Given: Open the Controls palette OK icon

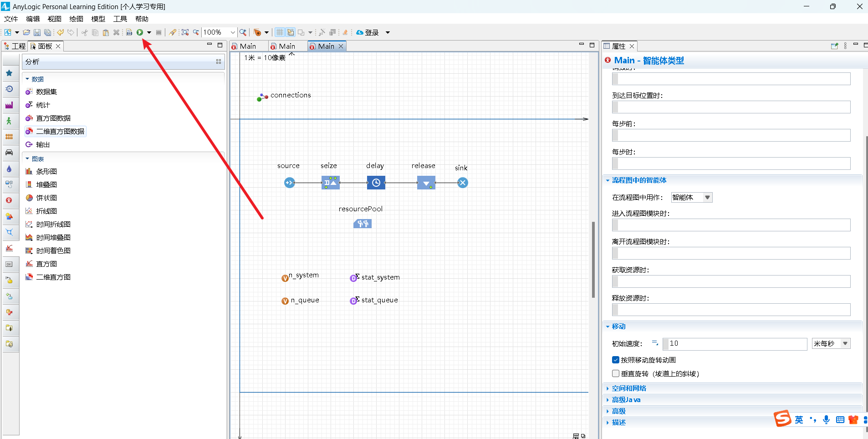Looking at the screenshot, I should [x=9, y=264].
